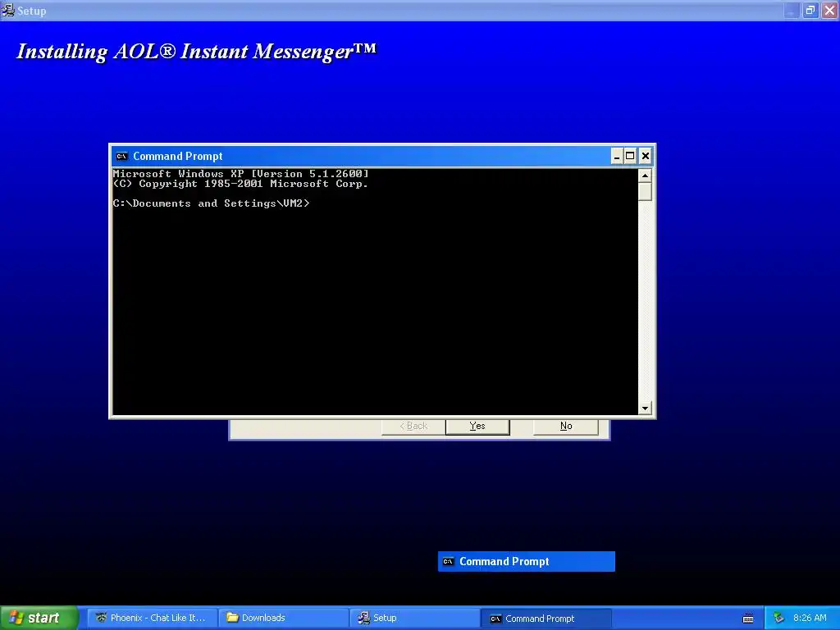
Task: Close the Command Prompt window
Action: click(x=645, y=156)
